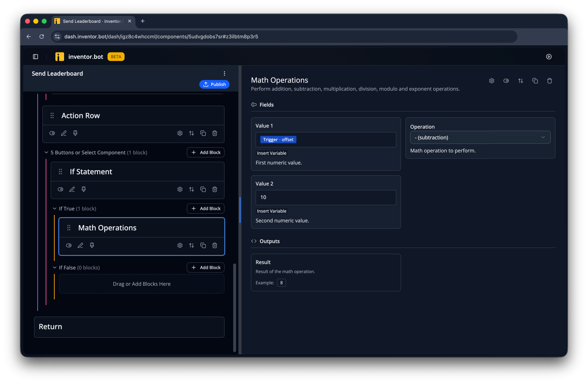Open the three-dot menu beside Send Leaderboard
588x384 pixels.
coord(224,73)
